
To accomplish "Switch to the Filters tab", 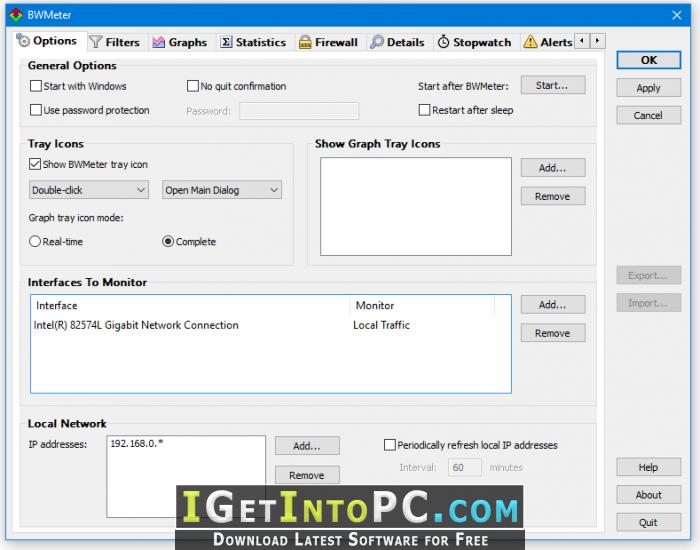I will point(115,42).
